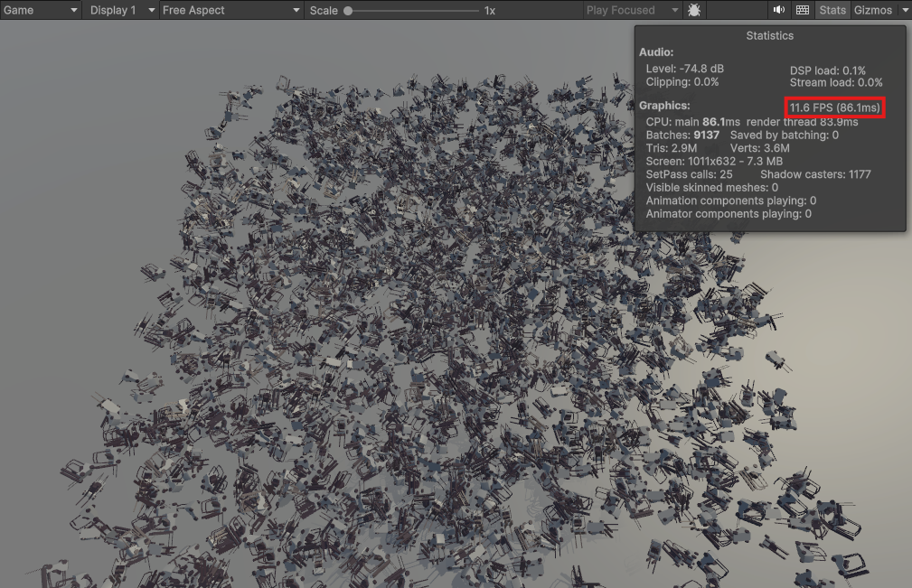912x588 pixels.
Task: Click the Scale 1x value label
Action: coord(490,11)
